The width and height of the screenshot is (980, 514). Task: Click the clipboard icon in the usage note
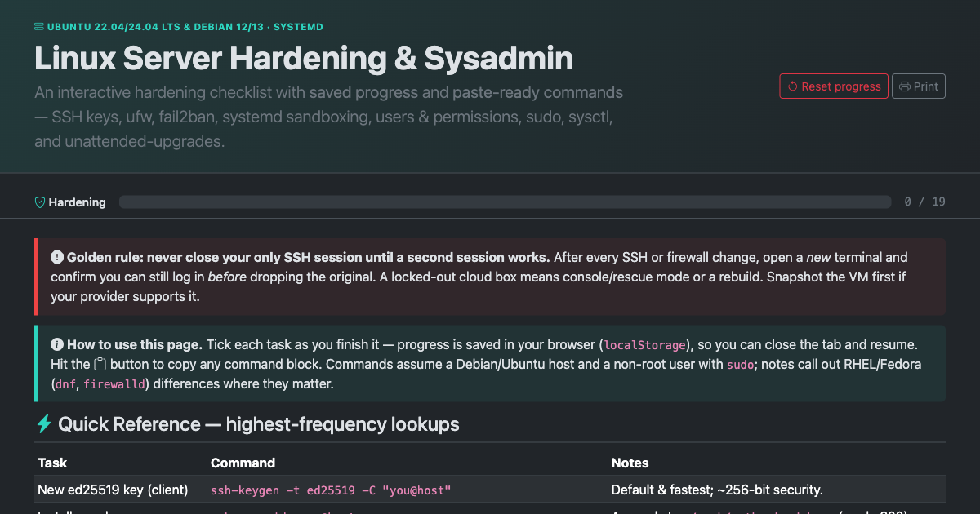point(100,364)
